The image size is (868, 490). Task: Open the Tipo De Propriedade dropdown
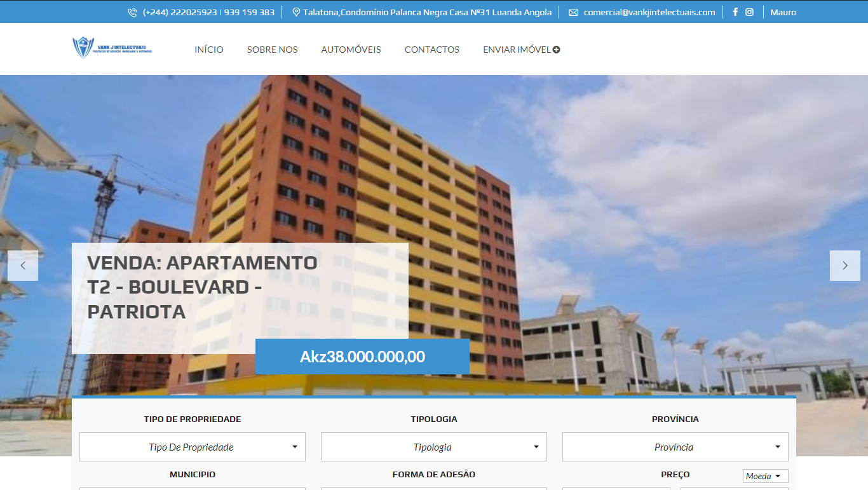pyautogui.click(x=192, y=447)
